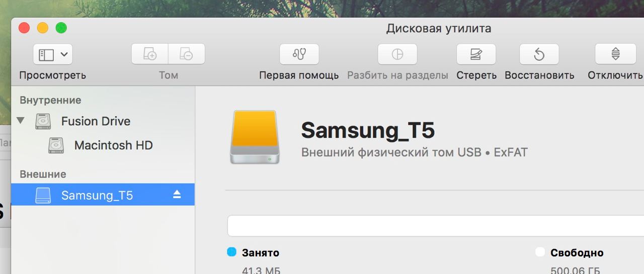Image resolution: width=644 pixels, height=274 pixels.
Task: Click the Первая помощь toolbar label
Action: [x=299, y=75]
